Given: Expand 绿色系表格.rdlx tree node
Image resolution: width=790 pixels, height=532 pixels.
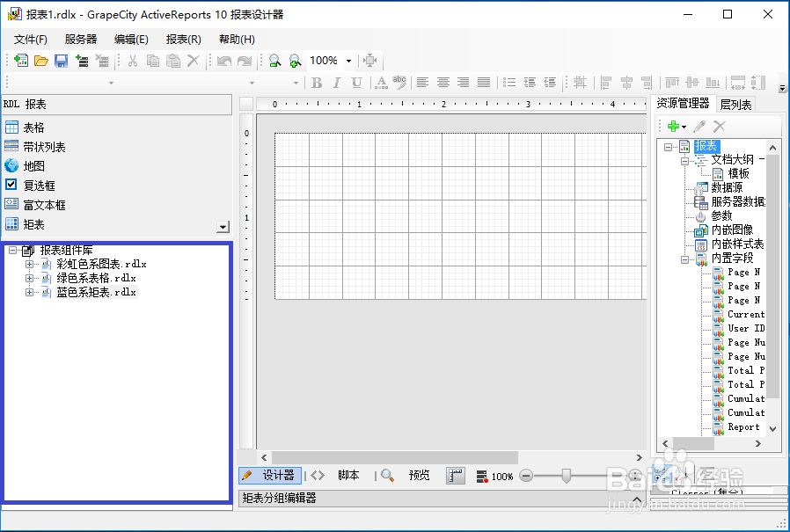Looking at the screenshot, I should (x=29, y=278).
